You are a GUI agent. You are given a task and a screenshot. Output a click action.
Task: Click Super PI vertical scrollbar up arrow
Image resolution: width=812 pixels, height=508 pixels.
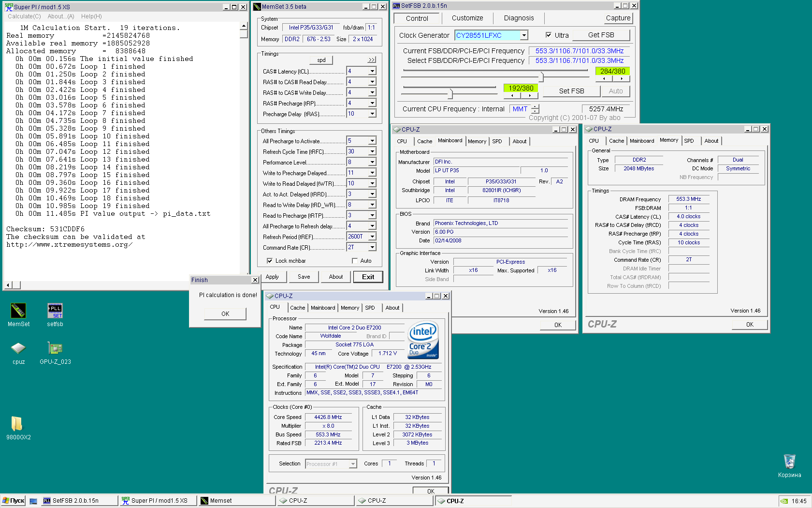click(x=244, y=27)
